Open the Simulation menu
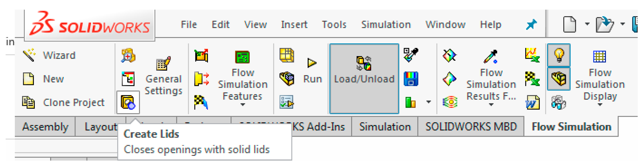The height and width of the screenshot is (168, 644). pos(386,25)
